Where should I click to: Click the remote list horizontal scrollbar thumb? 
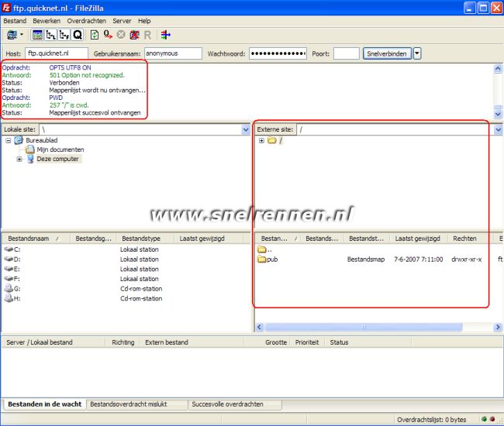[x=364, y=327]
